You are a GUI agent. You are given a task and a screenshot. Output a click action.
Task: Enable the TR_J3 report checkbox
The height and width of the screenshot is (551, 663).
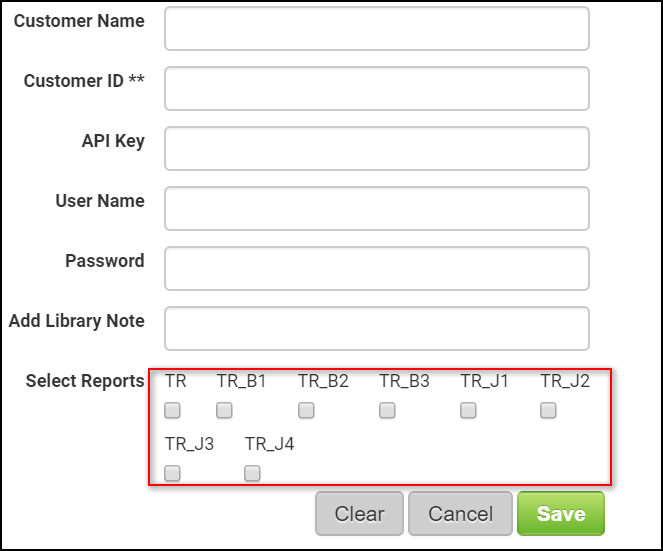(x=173, y=473)
